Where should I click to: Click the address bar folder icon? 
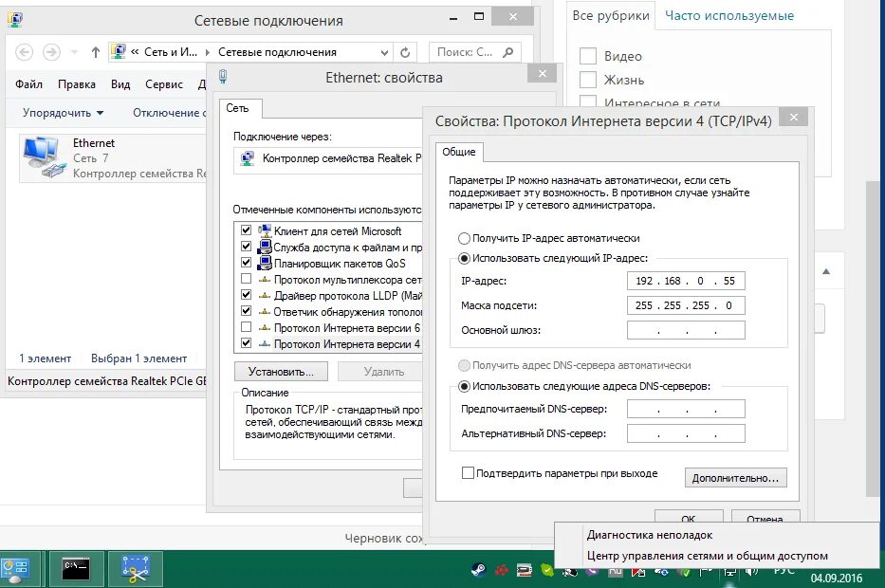click(118, 51)
